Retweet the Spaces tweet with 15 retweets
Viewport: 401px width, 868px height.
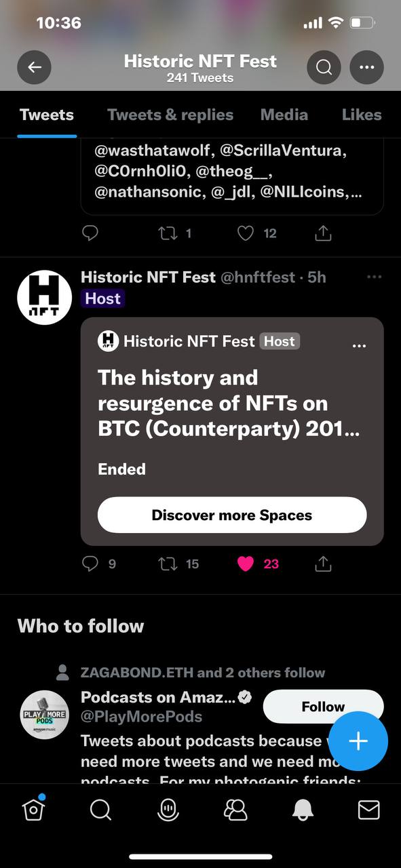(167, 564)
